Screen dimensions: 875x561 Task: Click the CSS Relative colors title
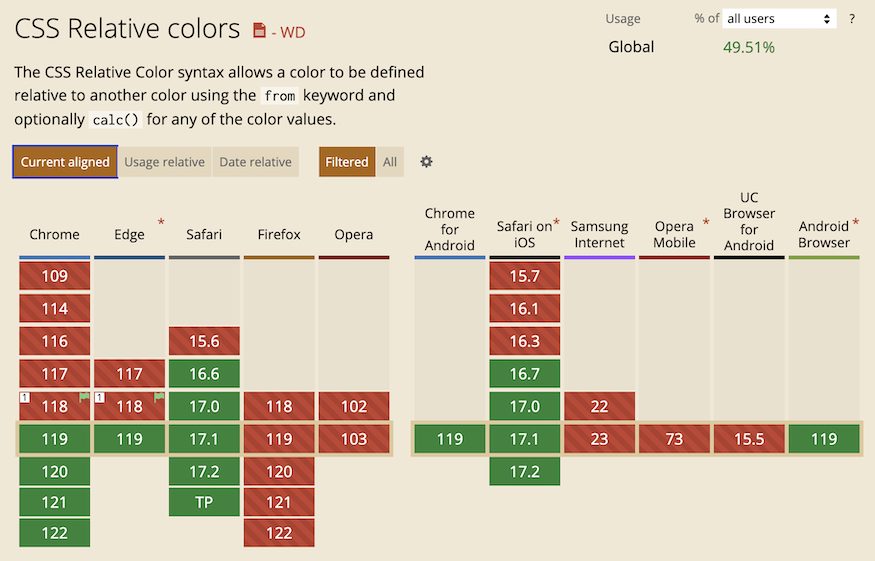[127, 29]
